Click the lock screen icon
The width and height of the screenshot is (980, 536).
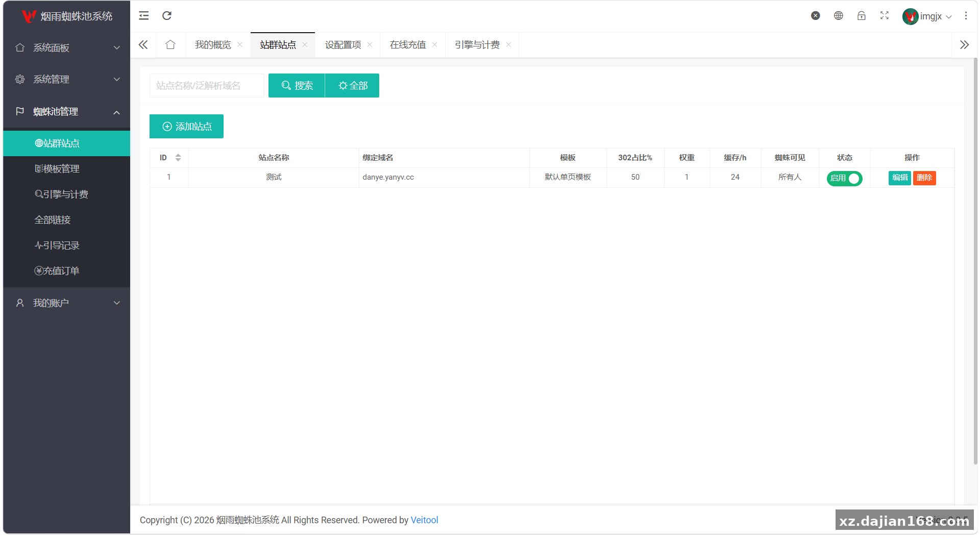point(862,16)
